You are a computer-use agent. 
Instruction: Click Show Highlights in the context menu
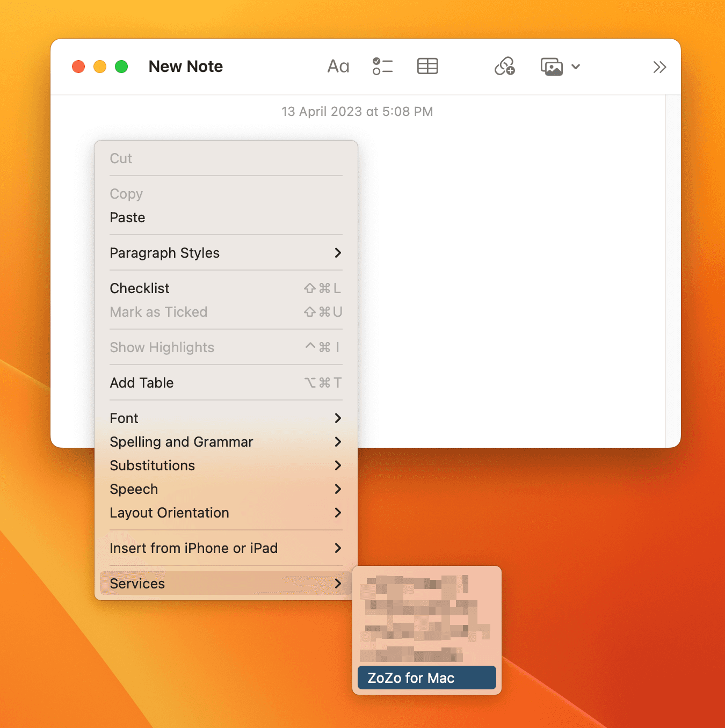coord(226,347)
